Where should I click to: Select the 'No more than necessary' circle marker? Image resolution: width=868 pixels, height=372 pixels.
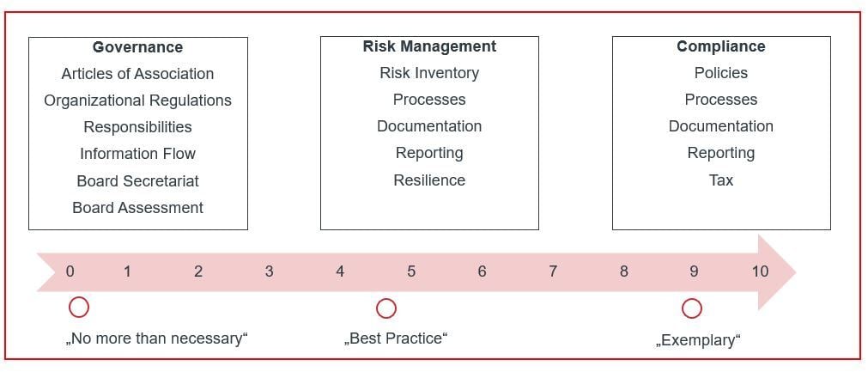click(78, 307)
